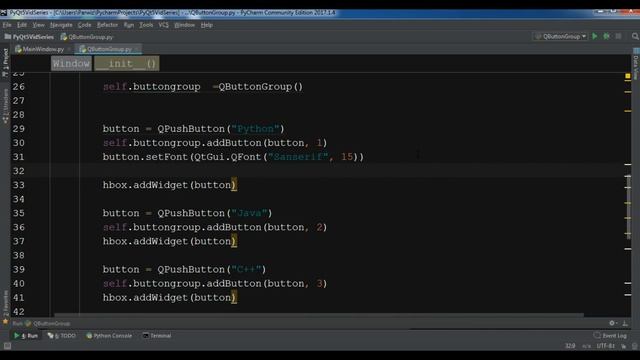Open the Code menu
Viewport: 640px width, 360px height.
click(x=84, y=25)
